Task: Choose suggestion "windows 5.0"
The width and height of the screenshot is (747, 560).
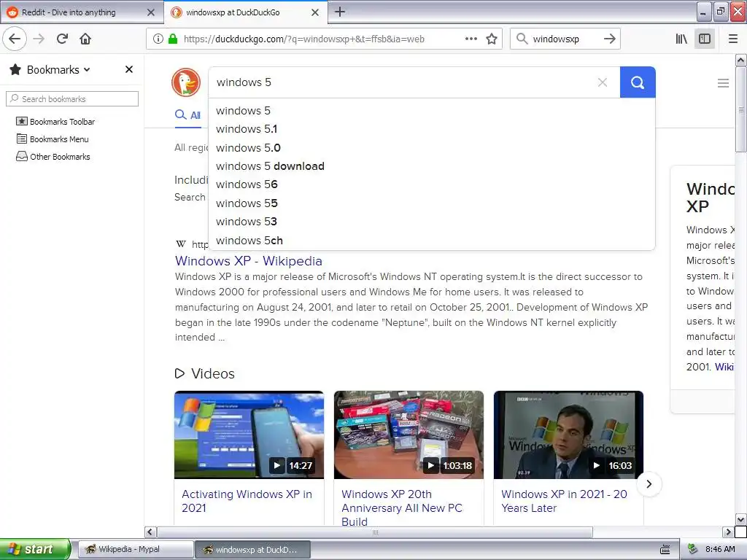Action: (x=432, y=147)
